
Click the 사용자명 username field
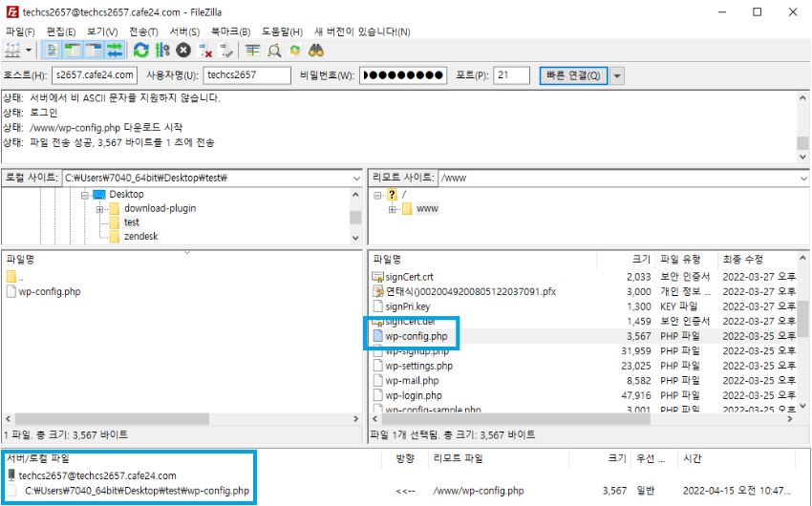(x=247, y=75)
